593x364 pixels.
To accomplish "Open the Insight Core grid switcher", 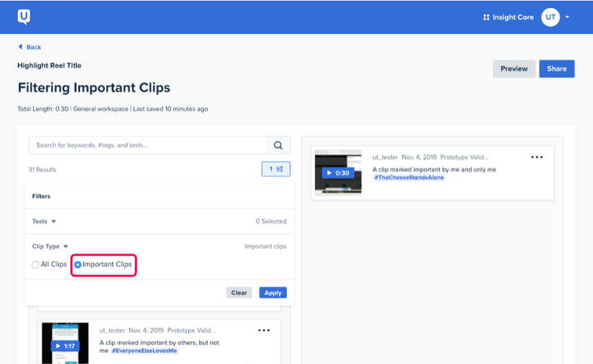I will 487,17.
